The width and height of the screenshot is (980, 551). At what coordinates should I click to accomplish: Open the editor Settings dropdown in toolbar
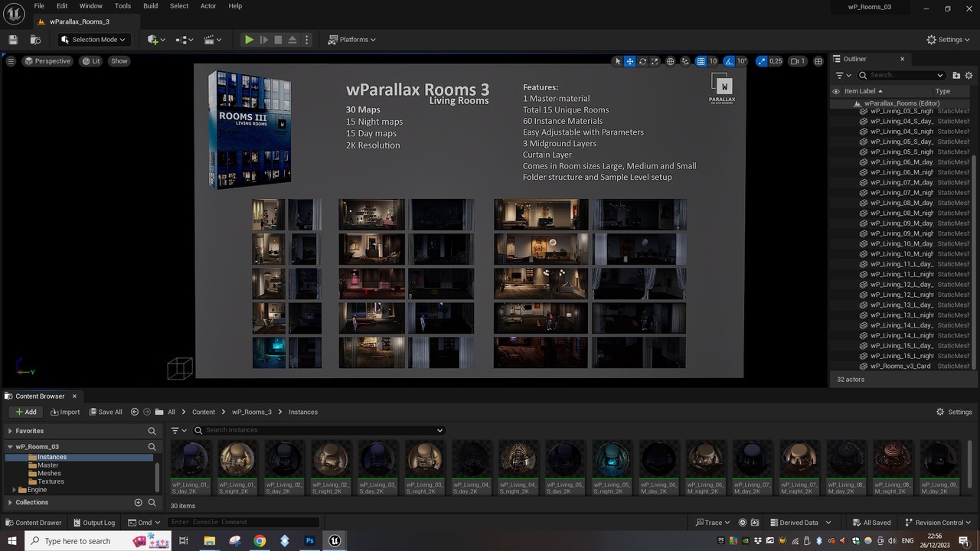click(x=949, y=40)
